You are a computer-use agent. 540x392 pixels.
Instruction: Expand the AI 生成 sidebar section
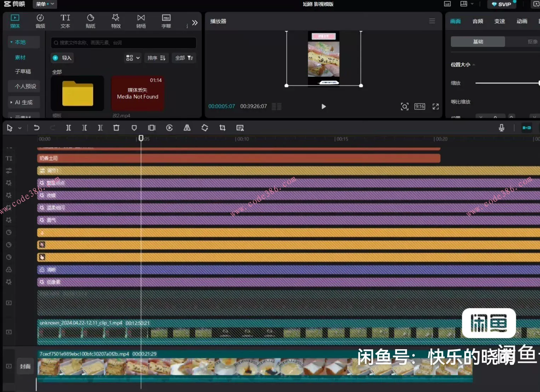click(x=23, y=102)
